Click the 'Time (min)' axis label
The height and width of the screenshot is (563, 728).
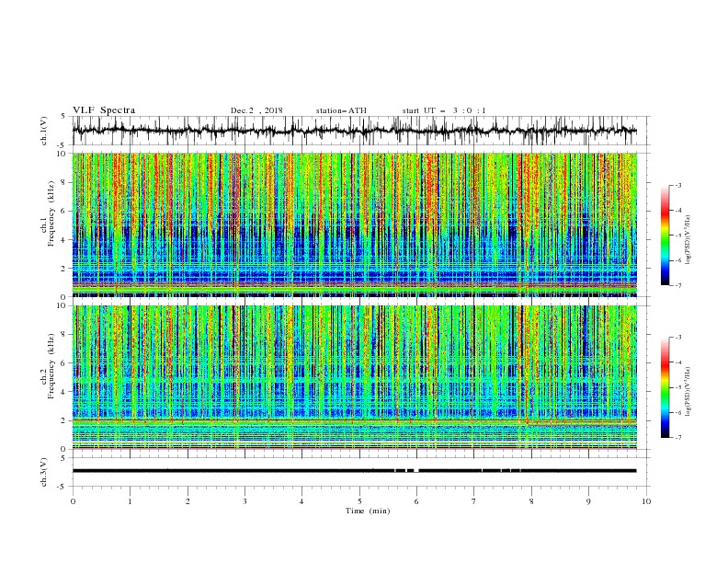(x=368, y=511)
